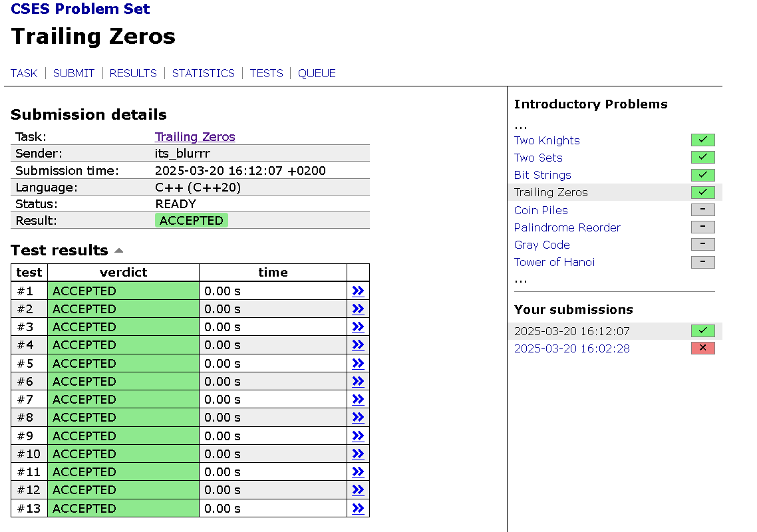Click the READY status value

click(x=176, y=204)
